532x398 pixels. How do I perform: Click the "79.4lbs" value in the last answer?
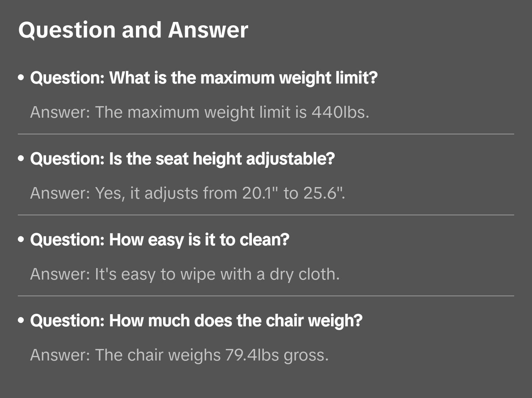252,355
